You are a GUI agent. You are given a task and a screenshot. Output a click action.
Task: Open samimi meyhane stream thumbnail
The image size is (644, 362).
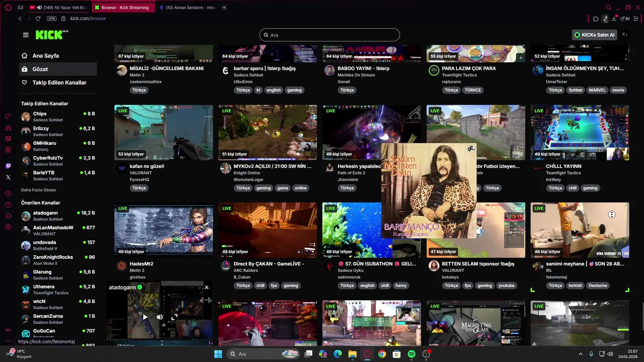tap(580, 230)
